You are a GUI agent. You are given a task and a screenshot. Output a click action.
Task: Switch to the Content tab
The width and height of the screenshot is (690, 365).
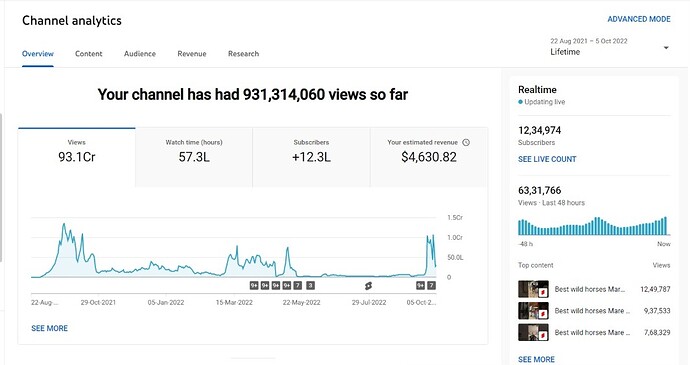tap(88, 54)
